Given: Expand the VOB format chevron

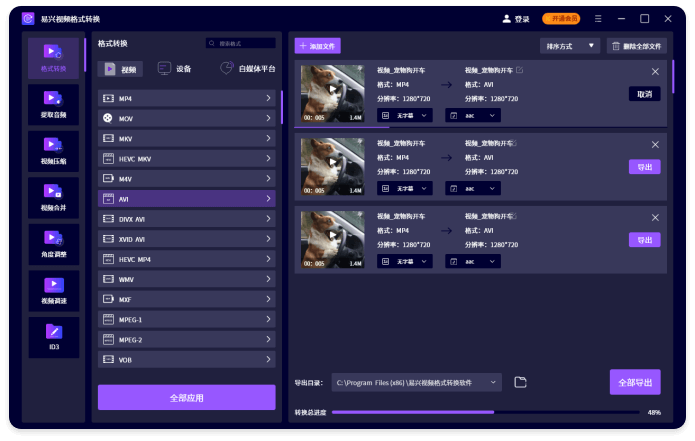Looking at the screenshot, I should pyautogui.click(x=268, y=359).
